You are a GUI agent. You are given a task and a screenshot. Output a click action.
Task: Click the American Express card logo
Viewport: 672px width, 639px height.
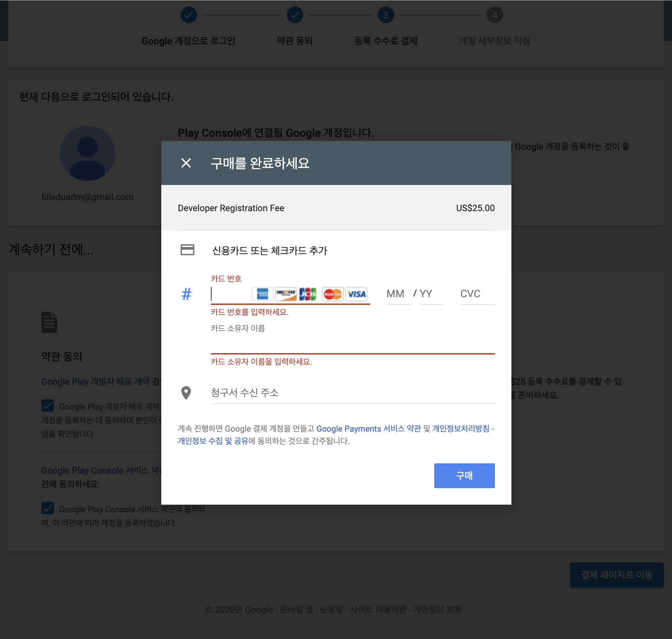(262, 294)
